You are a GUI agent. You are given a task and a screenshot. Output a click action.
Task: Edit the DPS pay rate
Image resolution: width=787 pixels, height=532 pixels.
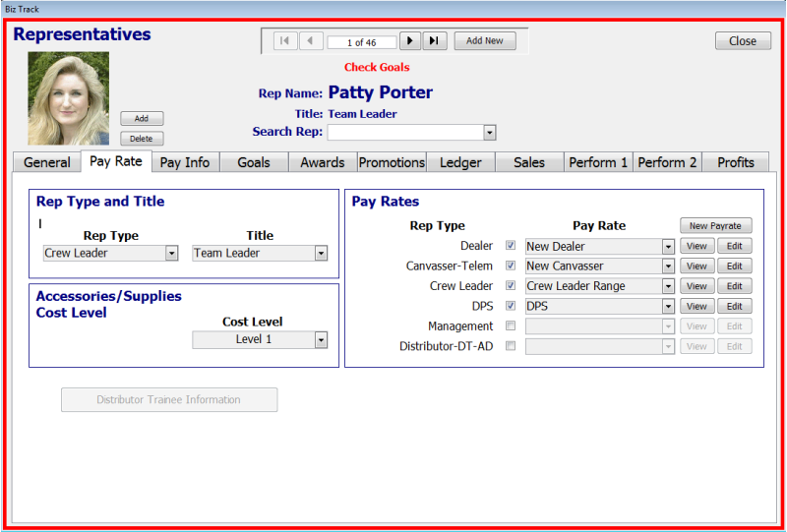click(734, 306)
